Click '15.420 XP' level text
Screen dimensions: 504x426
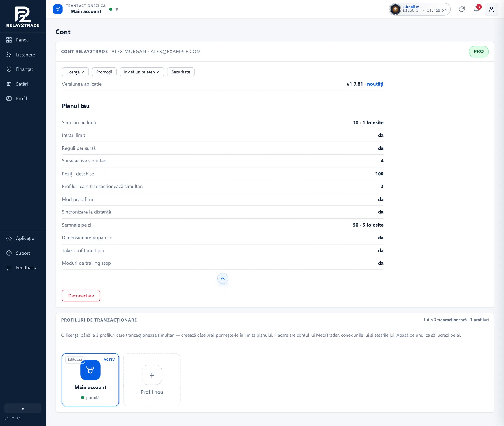[437, 11]
